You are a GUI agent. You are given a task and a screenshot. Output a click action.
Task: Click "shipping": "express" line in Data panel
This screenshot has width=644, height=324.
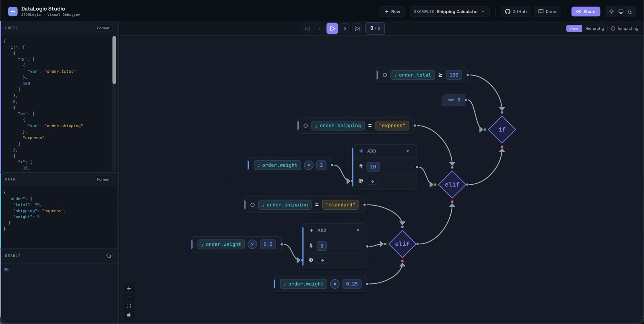[39, 211]
